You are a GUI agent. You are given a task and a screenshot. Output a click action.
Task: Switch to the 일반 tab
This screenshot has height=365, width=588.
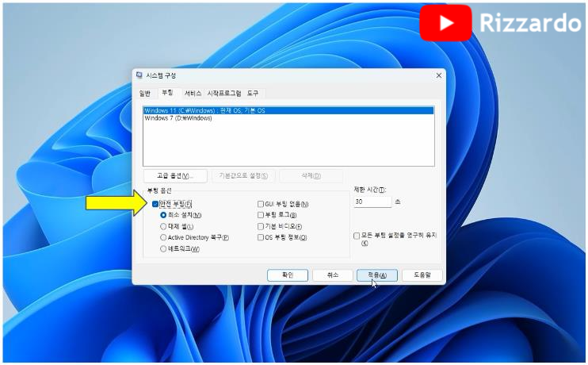pos(145,93)
